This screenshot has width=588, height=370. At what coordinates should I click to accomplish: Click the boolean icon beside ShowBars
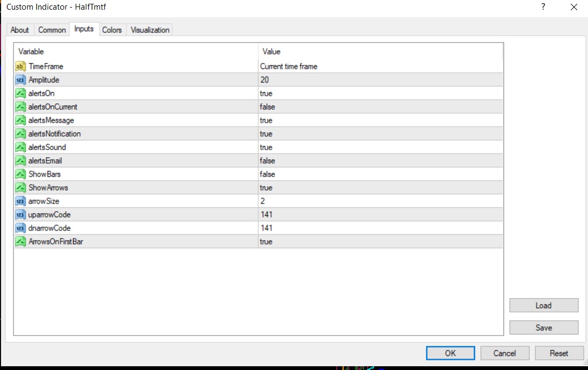[20, 174]
